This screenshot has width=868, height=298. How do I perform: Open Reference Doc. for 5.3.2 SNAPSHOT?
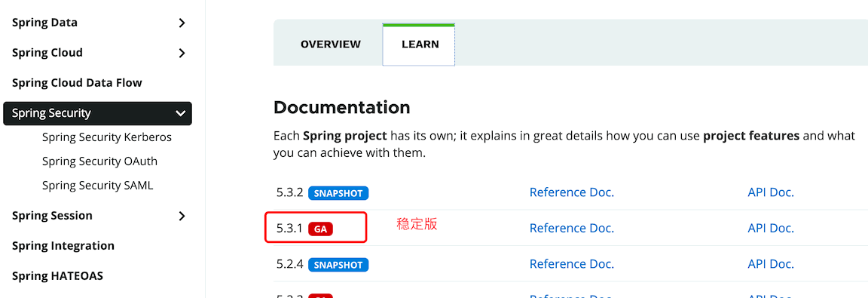tap(572, 192)
